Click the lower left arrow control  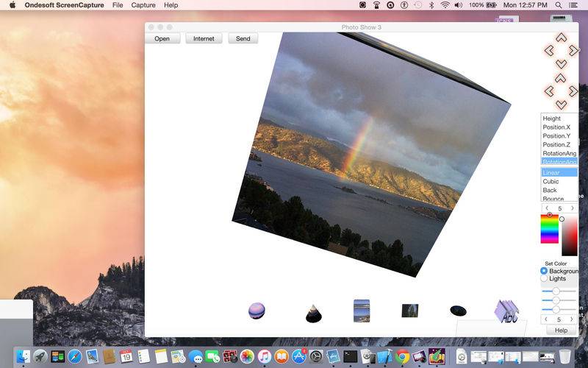click(x=549, y=91)
